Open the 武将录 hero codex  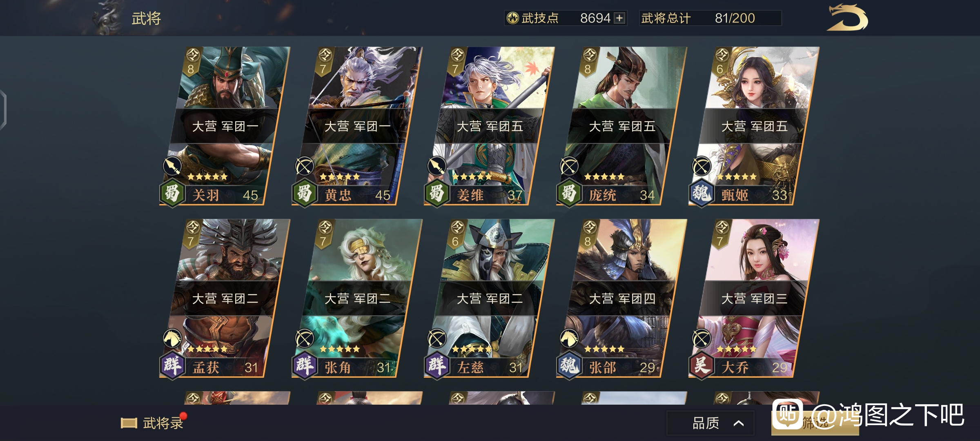[x=153, y=423]
